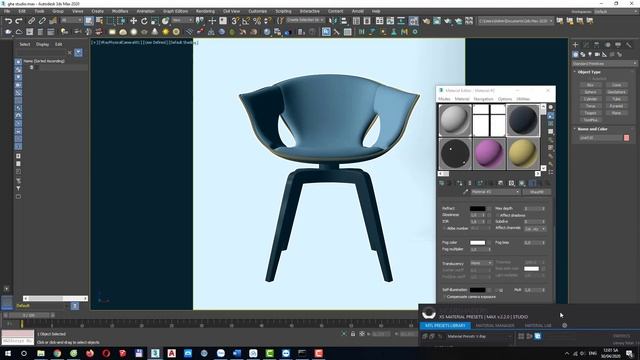This screenshot has height=360, width=640.
Task: Open the Rendering menu
Action: [205, 11]
